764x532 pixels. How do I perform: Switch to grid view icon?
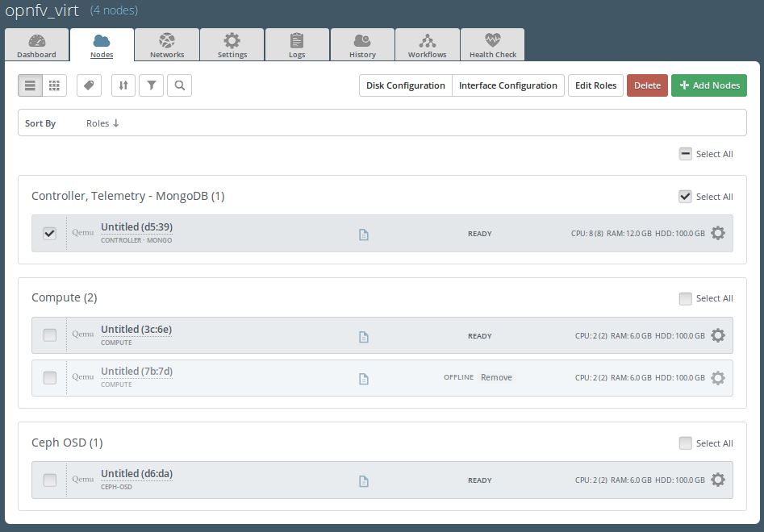point(54,85)
